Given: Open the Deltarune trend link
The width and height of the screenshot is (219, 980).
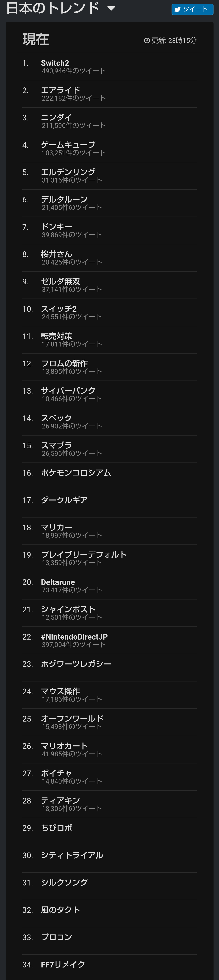Looking at the screenshot, I should click(58, 582).
